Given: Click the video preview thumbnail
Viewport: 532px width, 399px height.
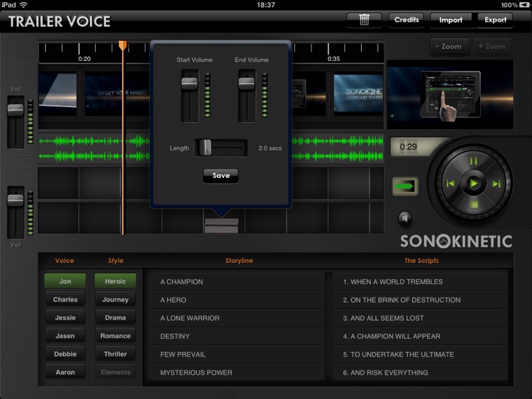Looking at the screenshot, I should tap(450, 94).
